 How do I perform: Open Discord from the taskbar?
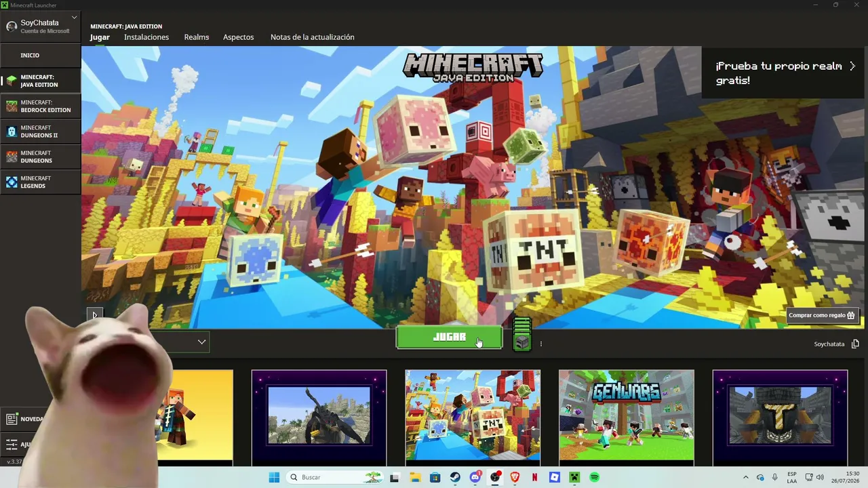point(475,477)
